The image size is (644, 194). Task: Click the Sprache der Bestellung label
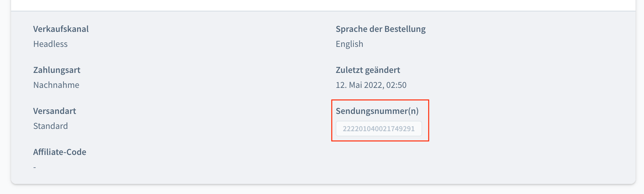[380, 29]
